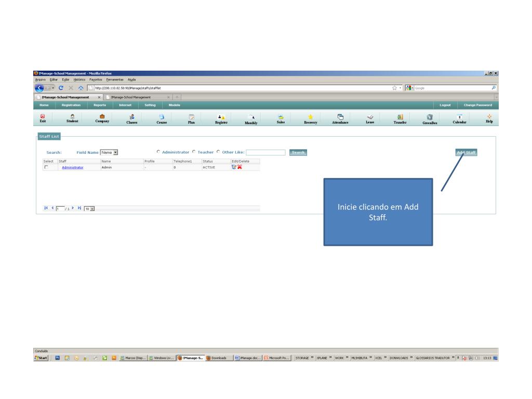The image size is (532, 399).
Task: Click the Attendance toolbar icon
Action: 340,119
